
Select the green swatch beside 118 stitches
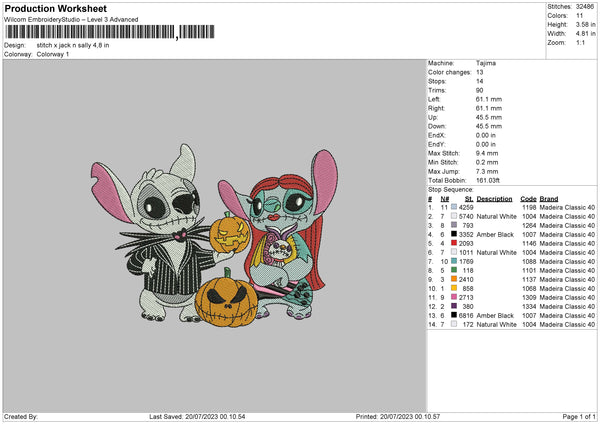[x=454, y=270]
